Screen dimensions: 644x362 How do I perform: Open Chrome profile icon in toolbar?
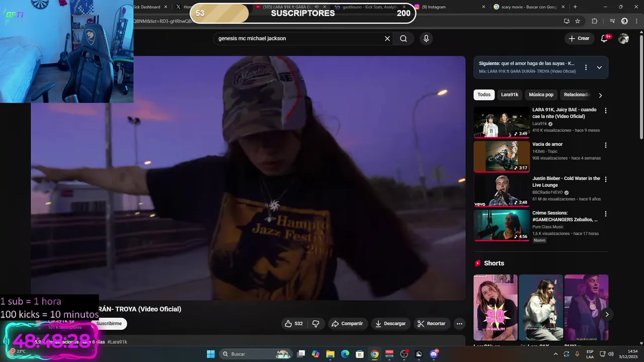click(624, 21)
